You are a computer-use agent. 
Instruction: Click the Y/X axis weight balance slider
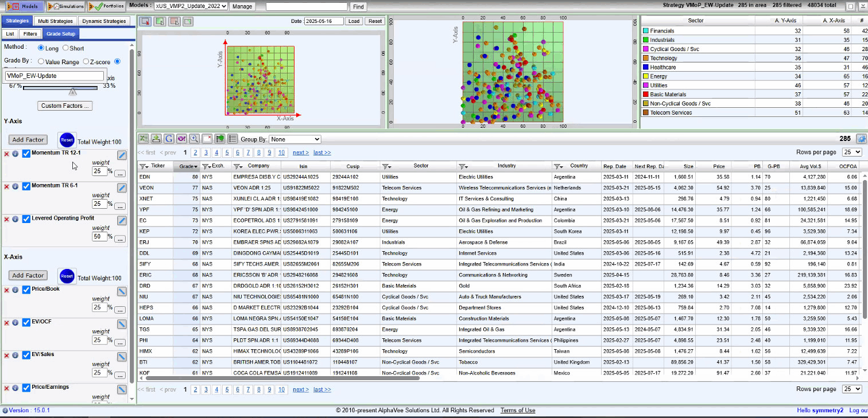(x=72, y=90)
